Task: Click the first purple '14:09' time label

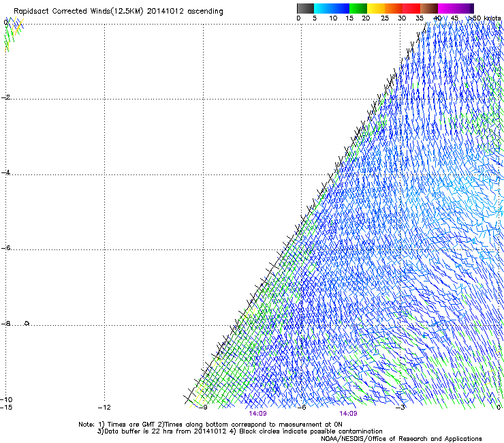Action: click(257, 414)
